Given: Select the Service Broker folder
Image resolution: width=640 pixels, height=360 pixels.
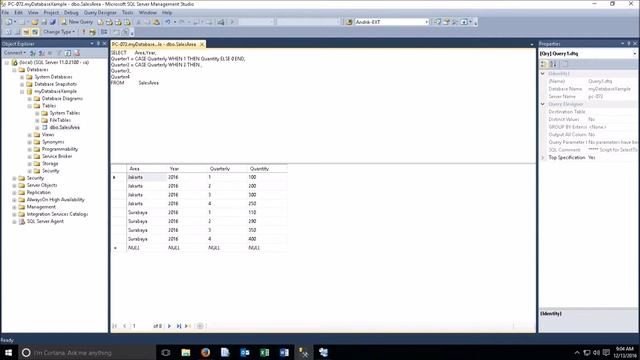Looking at the screenshot, I should (x=57, y=156).
